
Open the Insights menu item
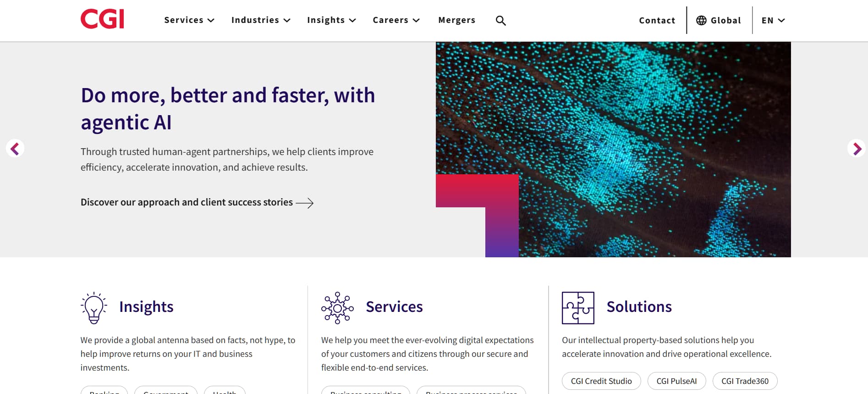click(x=331, y=20)
